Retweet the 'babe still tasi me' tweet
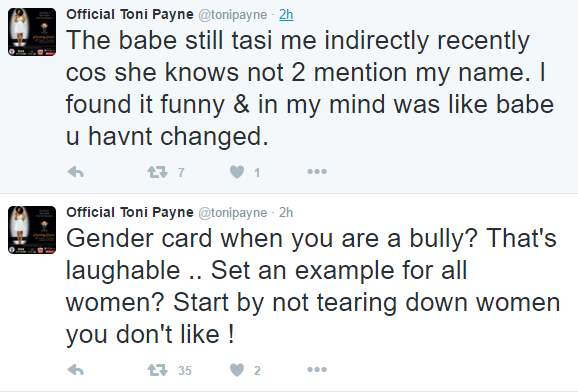The width and height of the screenshot is (578, 392). pyautogui.click(x=157, y=172)
